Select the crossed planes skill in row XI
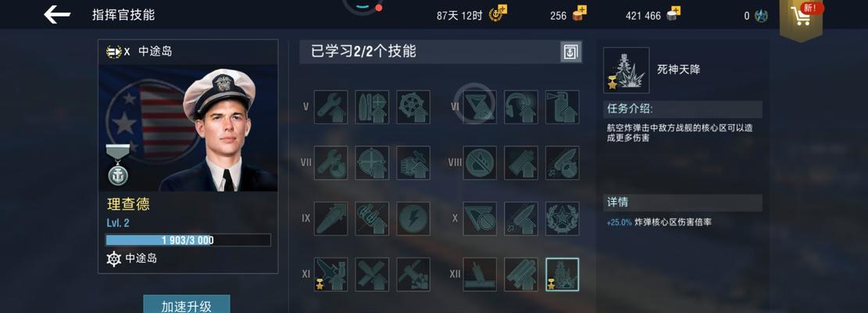 (x=372, y=274)
